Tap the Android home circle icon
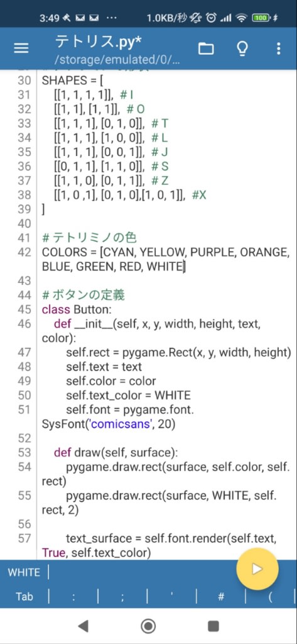297x644 pixels. [x=148, y=626]
